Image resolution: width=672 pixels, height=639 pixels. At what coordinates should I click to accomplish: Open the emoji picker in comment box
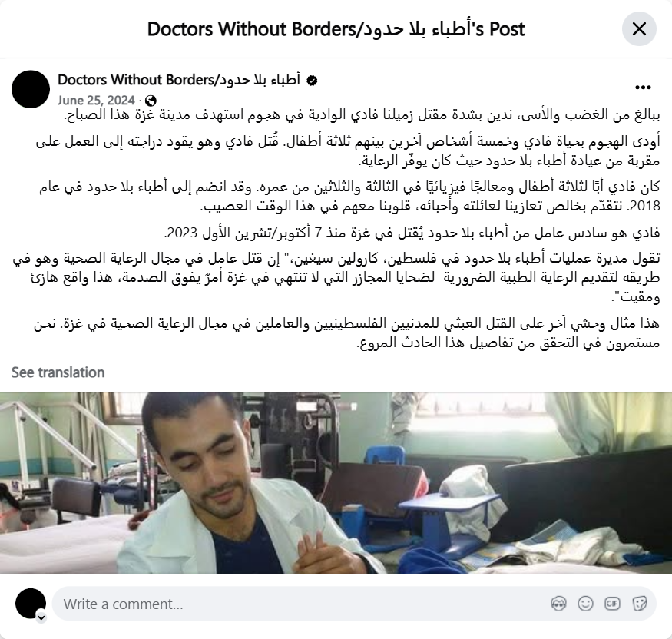click(585, 604)
